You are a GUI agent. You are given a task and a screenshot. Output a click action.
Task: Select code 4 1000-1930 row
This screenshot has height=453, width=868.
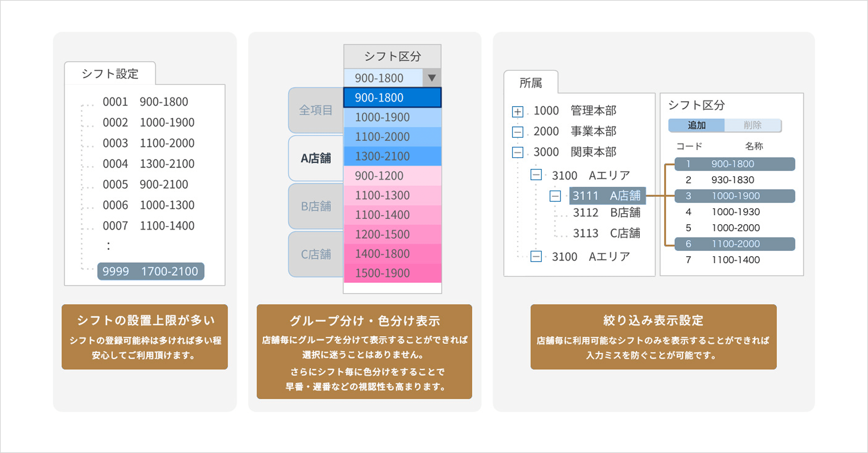(x=735, y=212)
